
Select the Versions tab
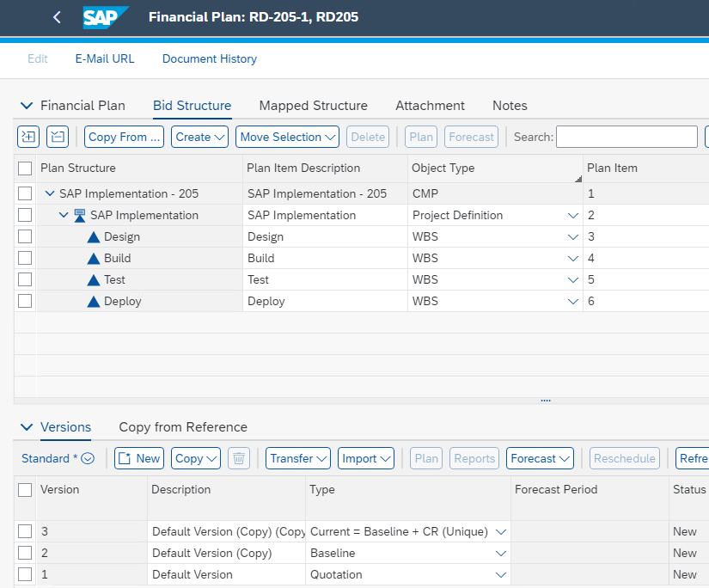(x=65, y=427)
